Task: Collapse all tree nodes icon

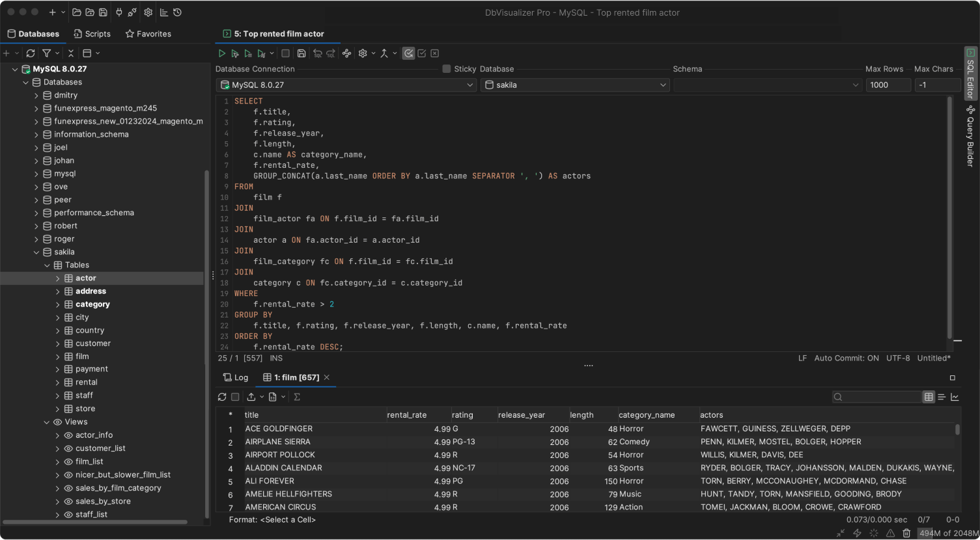Action: click(x=71, y=53)
